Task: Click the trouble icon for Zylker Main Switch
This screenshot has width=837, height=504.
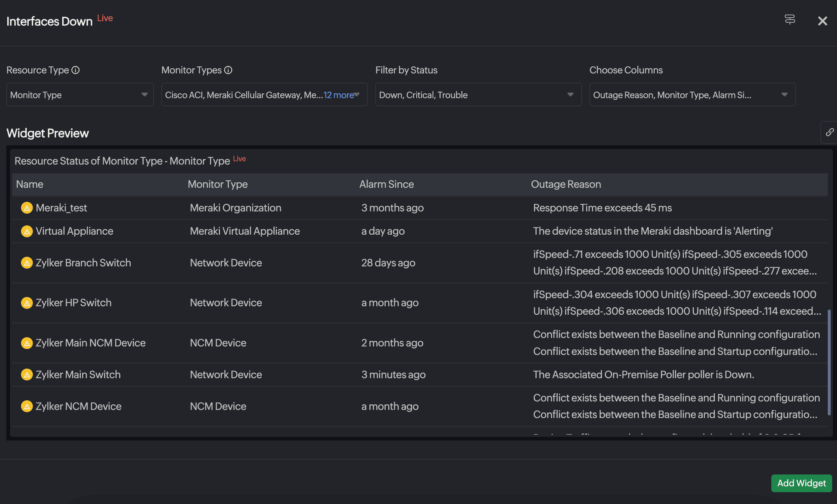Action: point(27,375)
